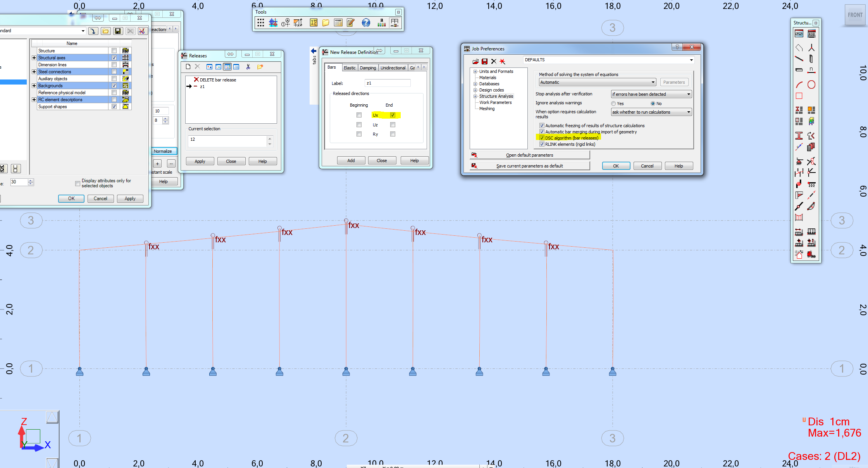Viewport: 868px width, 468px height.
Task: Click the Help question mark icon in Tools toolbar
Action: (x=366, y=22)
